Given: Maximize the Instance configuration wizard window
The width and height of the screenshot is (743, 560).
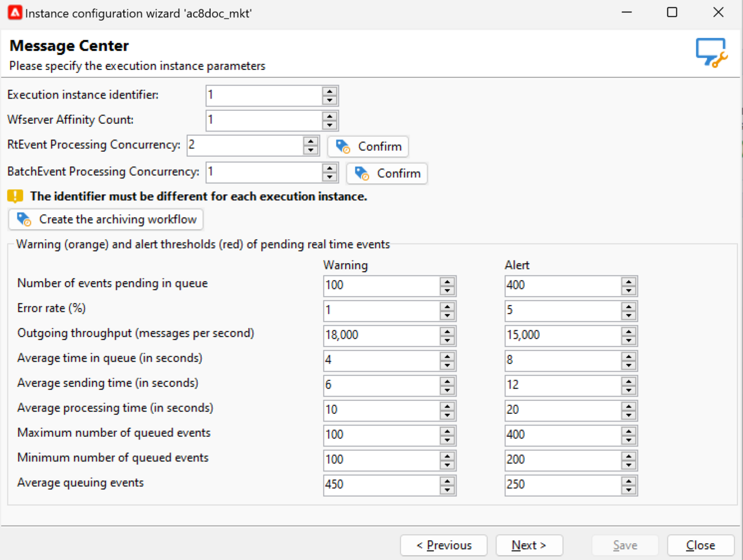Looking at the screenshot, I should tap(672, 12).
